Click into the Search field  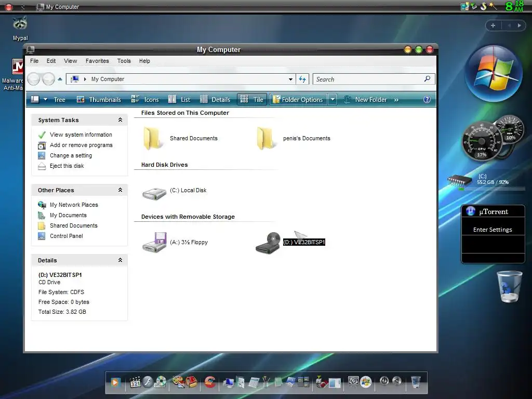tap(368, 79)
